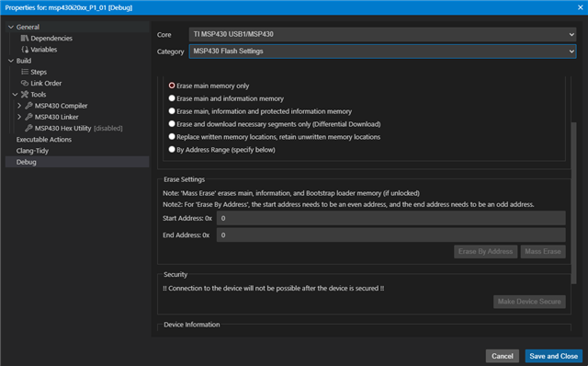The image size is (588, 366).
Task: Click the settings panel vertical scrollbar
Action: point(573,202)
